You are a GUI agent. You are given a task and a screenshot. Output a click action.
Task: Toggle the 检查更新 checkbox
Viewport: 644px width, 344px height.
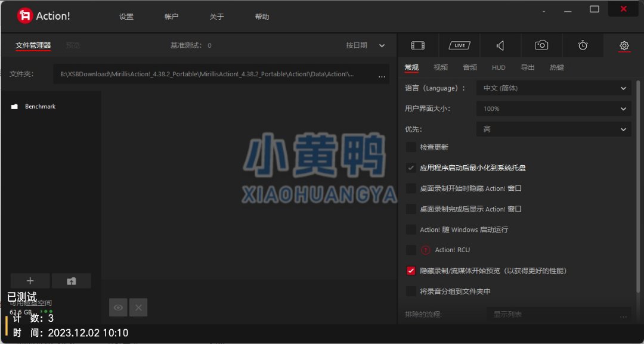[411, 147]
